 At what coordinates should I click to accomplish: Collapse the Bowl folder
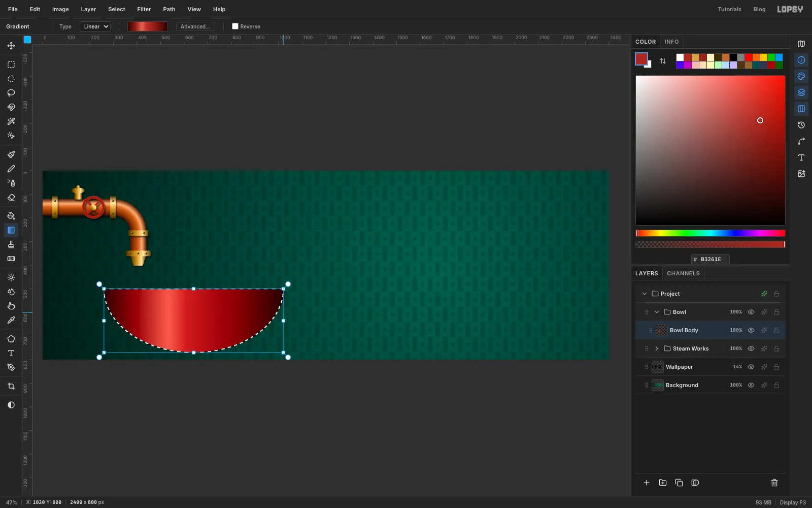click(657, 312)
